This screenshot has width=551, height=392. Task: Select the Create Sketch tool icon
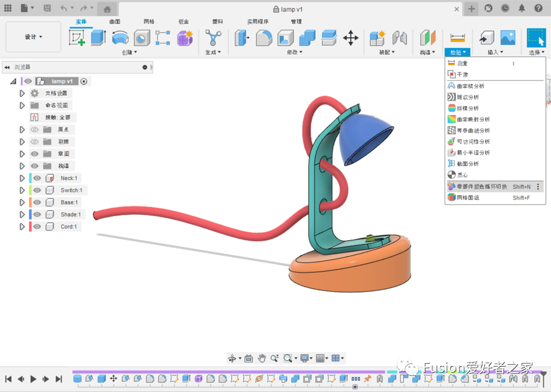(x=76, y=38)
